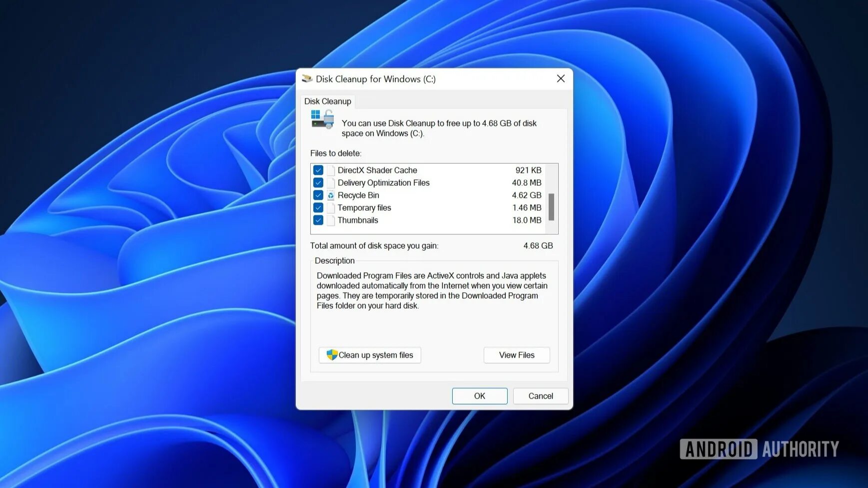Click the 18.0 MB size value

[x=527, y=220]
